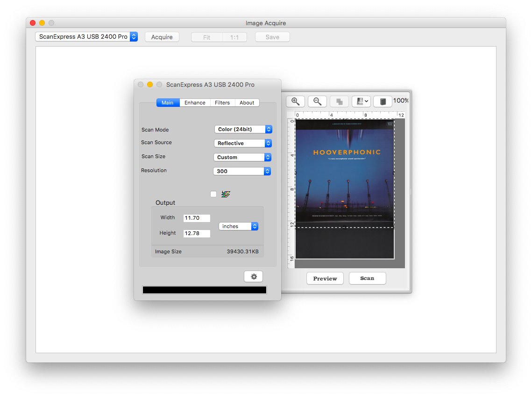Open the Scan Size Custom dropdown
This screenshot has height=397, width=532.
(x=242, y=157)
